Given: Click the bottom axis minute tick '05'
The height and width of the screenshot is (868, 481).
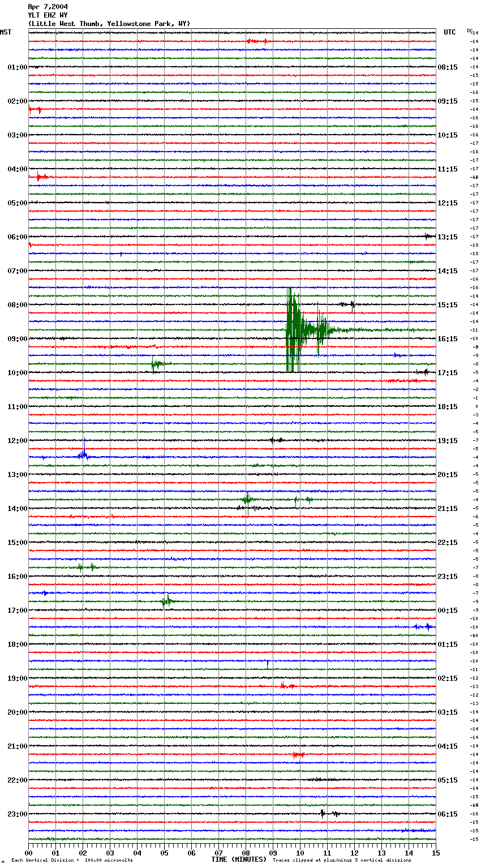Looking at the screenshot, I should tap(164, 853).
